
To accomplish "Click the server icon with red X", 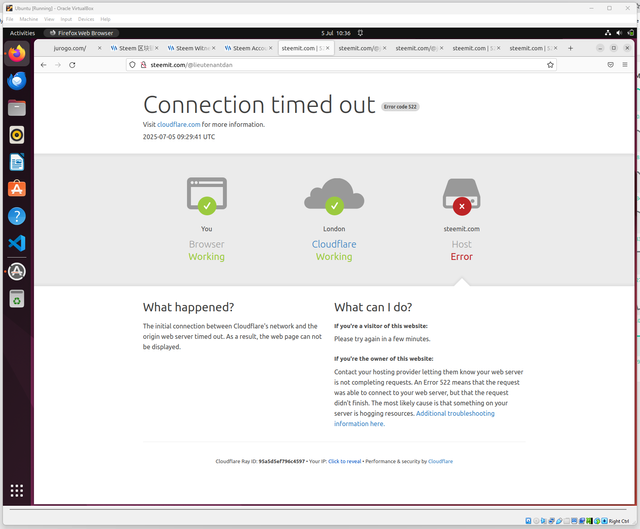I will click(x=462, y=196).
